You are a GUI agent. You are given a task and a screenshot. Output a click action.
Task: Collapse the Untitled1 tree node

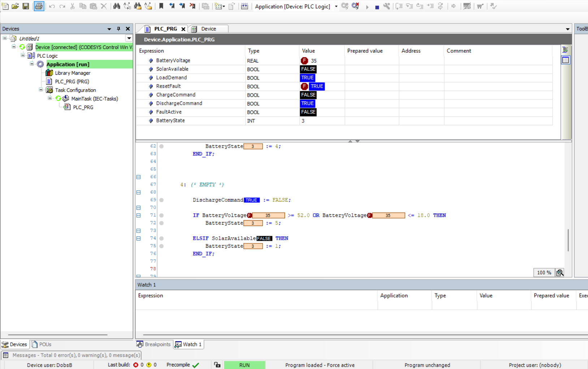[5, 38]
